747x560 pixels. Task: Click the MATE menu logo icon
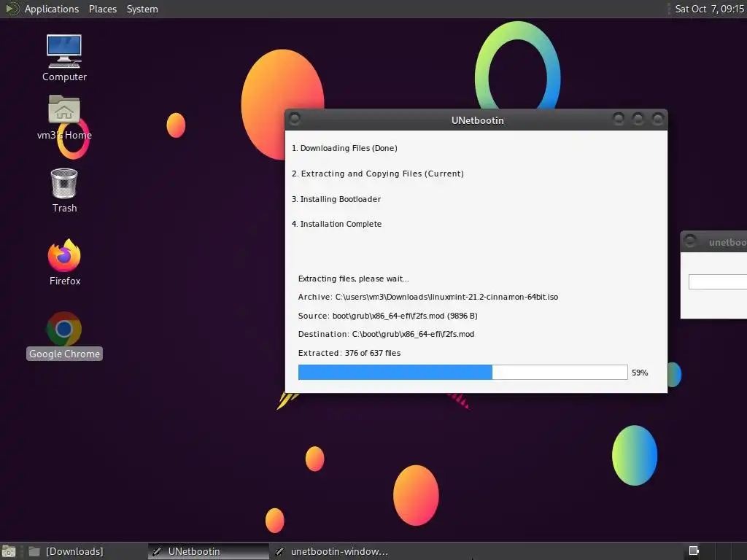point(12,9)
